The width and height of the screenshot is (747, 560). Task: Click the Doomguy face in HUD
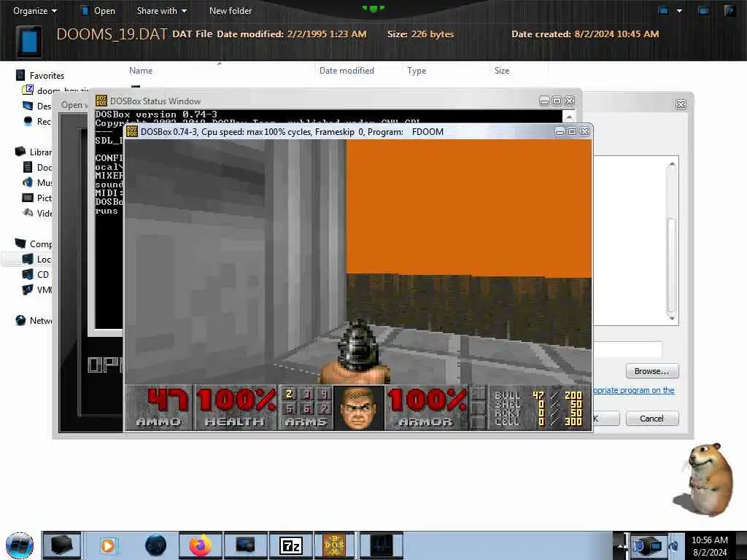point(358,408)
